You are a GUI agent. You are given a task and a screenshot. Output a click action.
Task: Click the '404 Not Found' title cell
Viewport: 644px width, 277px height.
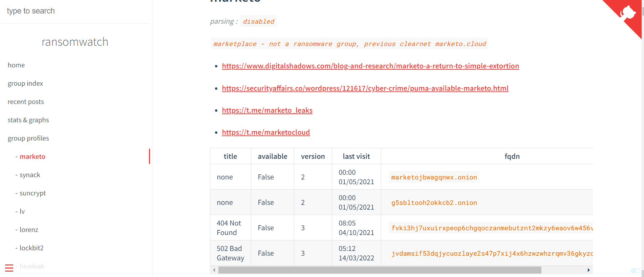click(x=230, y=228)
